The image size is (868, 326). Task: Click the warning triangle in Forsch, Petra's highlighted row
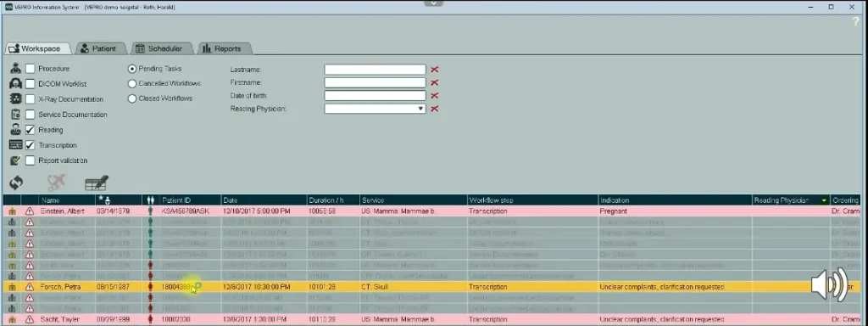[x=30, y=287]
